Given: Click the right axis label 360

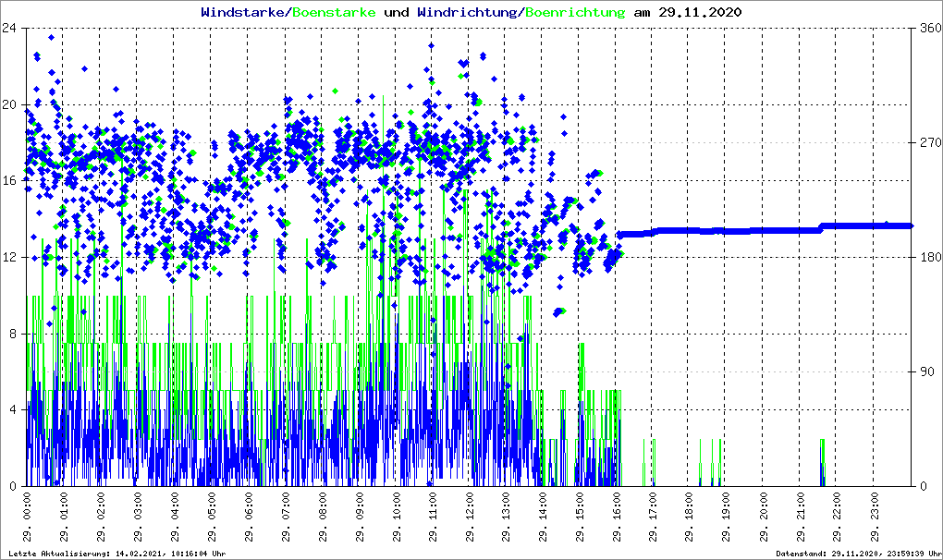Looking at the screenshot, I should coord(929,28).
